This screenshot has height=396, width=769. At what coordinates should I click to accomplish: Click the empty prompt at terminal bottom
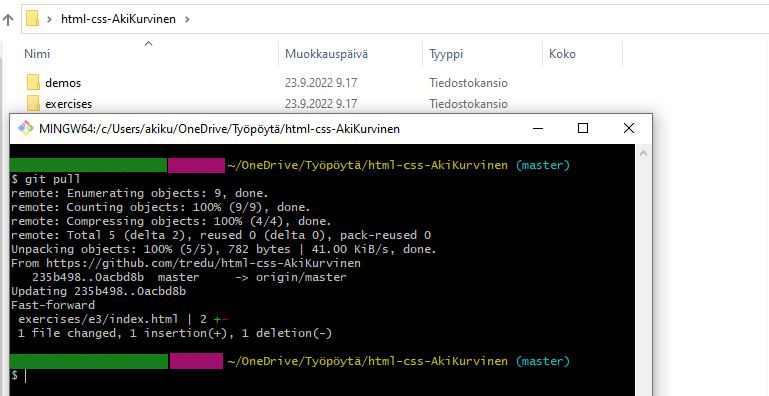20,376
